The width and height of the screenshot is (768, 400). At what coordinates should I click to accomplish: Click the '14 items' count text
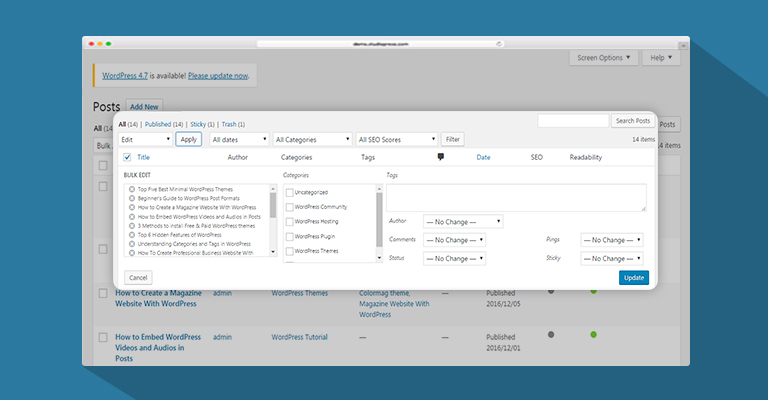click(643, 140)
